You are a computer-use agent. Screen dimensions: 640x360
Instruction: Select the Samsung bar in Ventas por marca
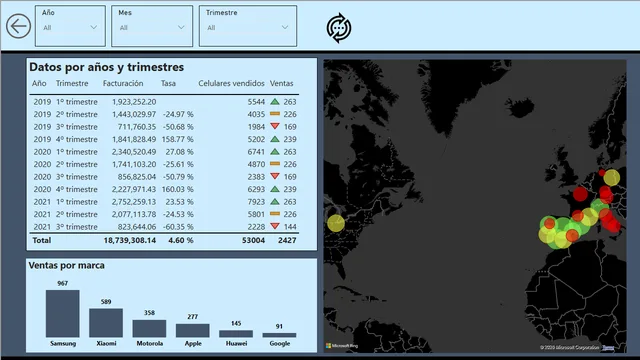pyautogui.click(x=62, y=313)
